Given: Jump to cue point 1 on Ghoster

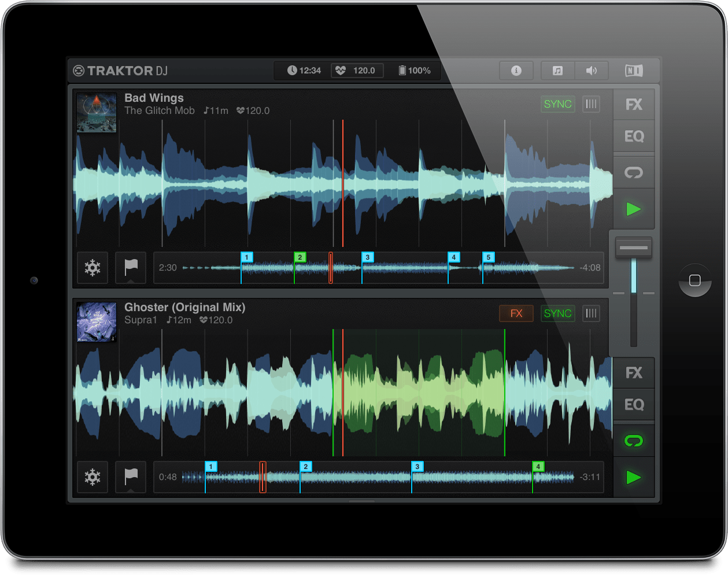Looking at the screenshot, I should 211,467.
